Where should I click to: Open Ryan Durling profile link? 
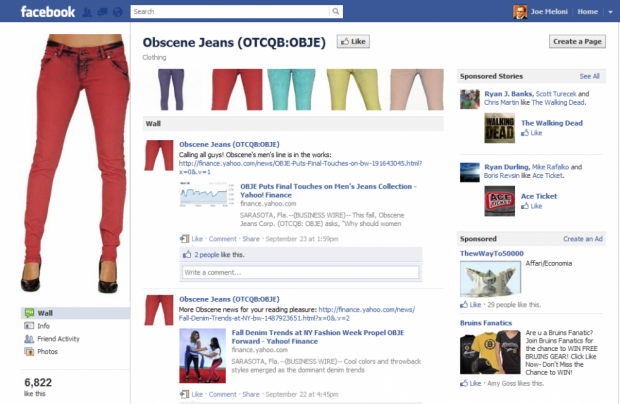coord(507,167)
